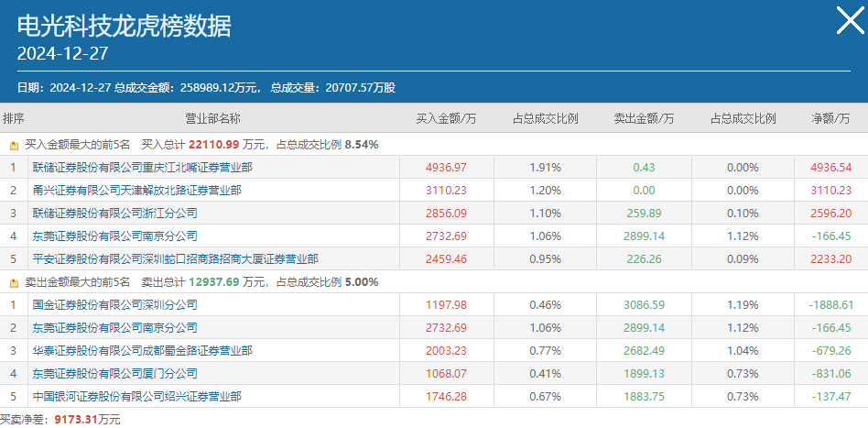This screenshot has width=868, height=428.
Task: Click the 营业部名称 column header
Action: 213,118
